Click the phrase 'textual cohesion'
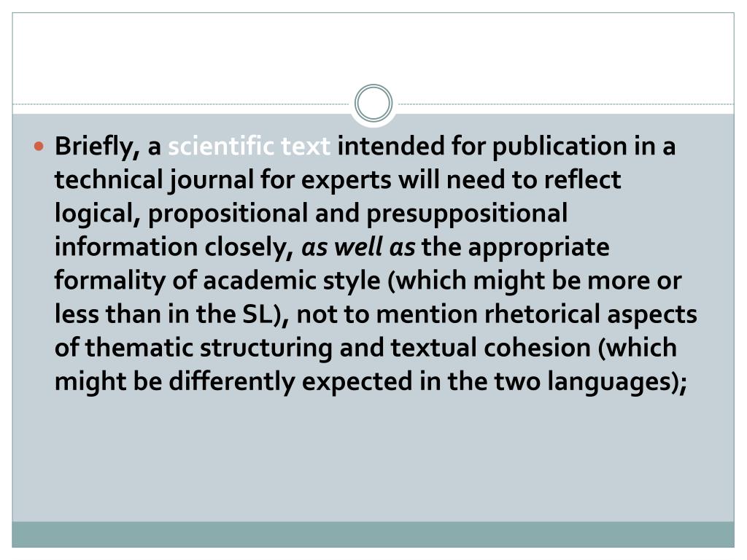 point(491,348)
